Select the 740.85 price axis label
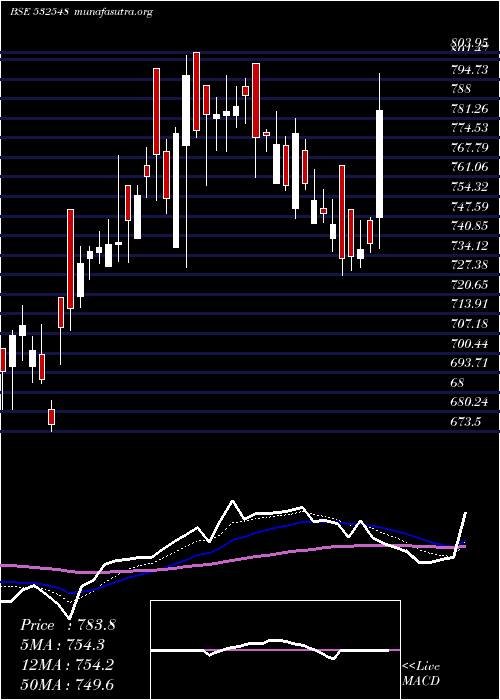This screenshot has height=700, width=500. pyautogui.click(x=470, y=226)
